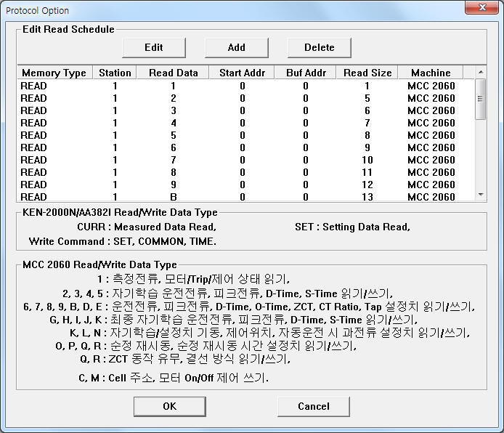Click the Delete schedule button
This screenshot has width=504, height=433.
320,47
